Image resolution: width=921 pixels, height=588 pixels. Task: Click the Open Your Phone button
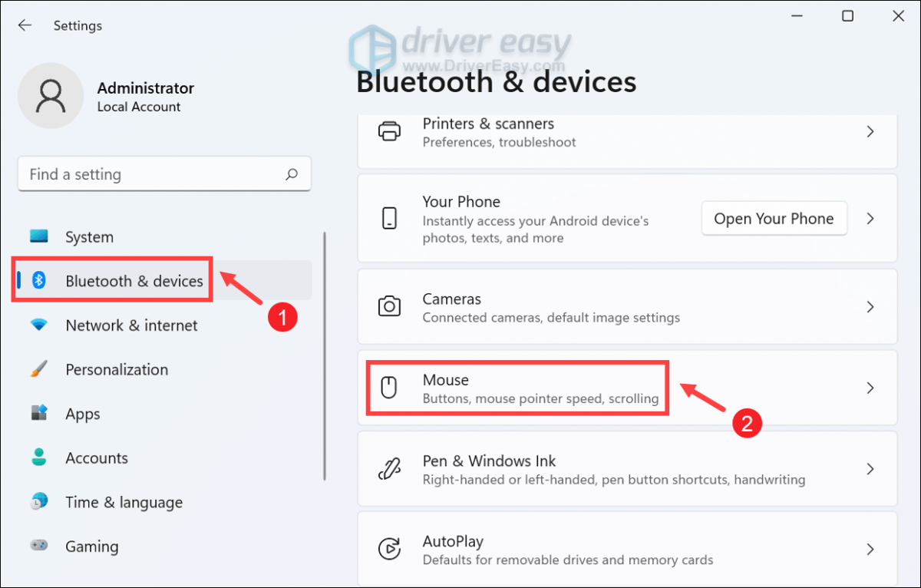(774, 218)
